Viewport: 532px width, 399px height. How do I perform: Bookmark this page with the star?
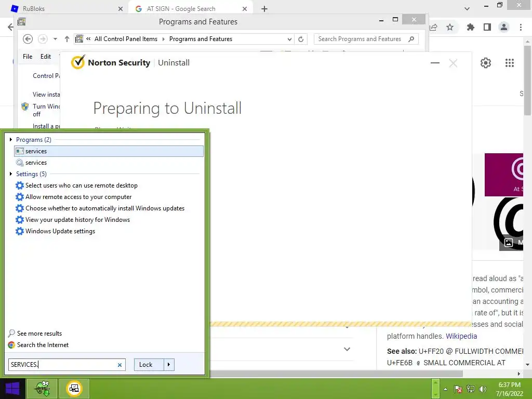pos(450,27)
